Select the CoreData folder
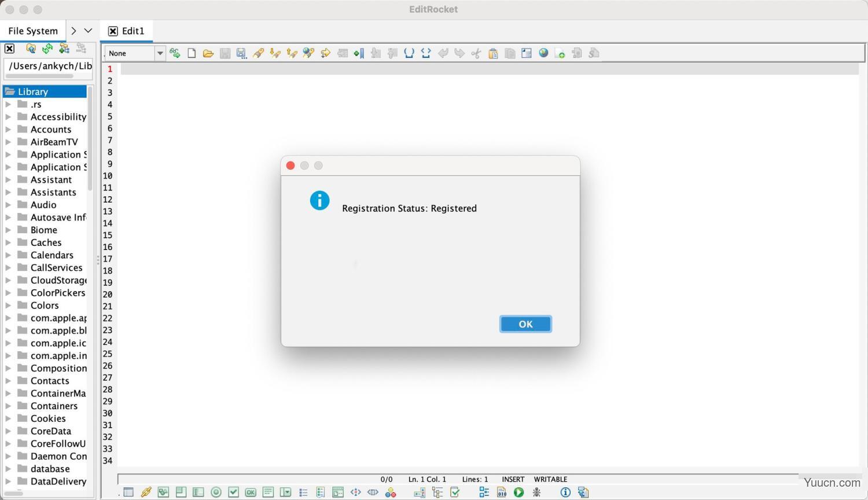Screen dimensions: 868x500 (51, 431)
